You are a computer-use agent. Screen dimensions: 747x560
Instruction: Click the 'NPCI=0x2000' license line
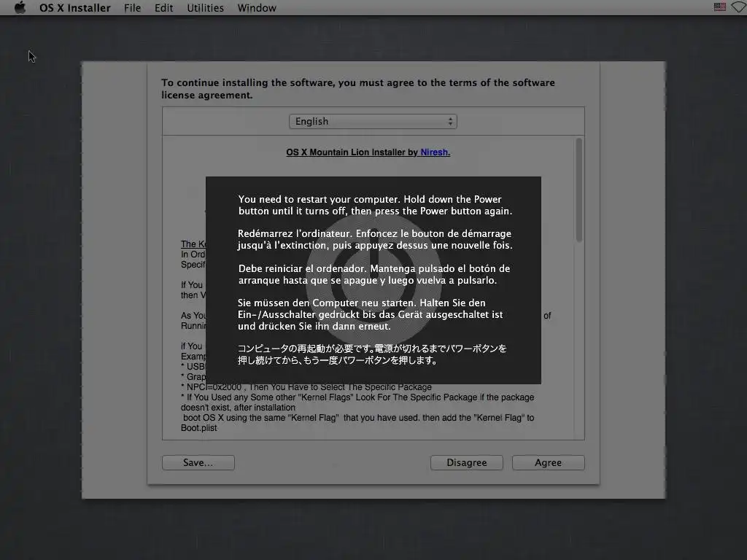306,387
